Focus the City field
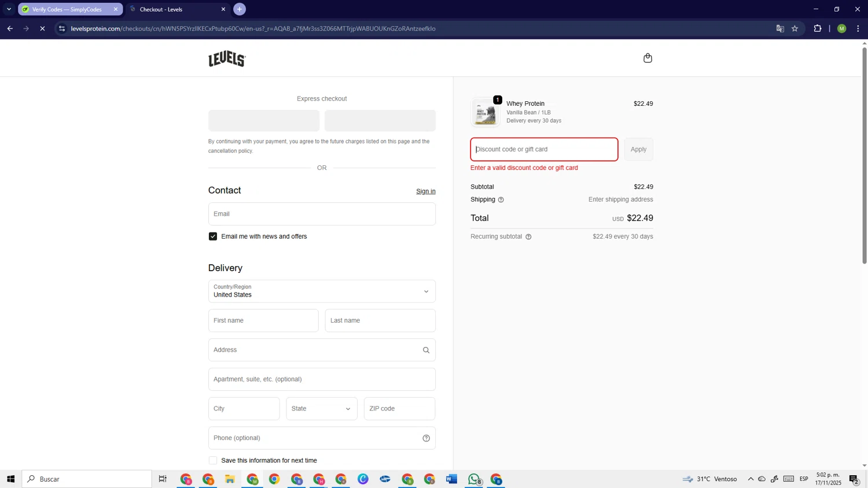 click(244, 409)
